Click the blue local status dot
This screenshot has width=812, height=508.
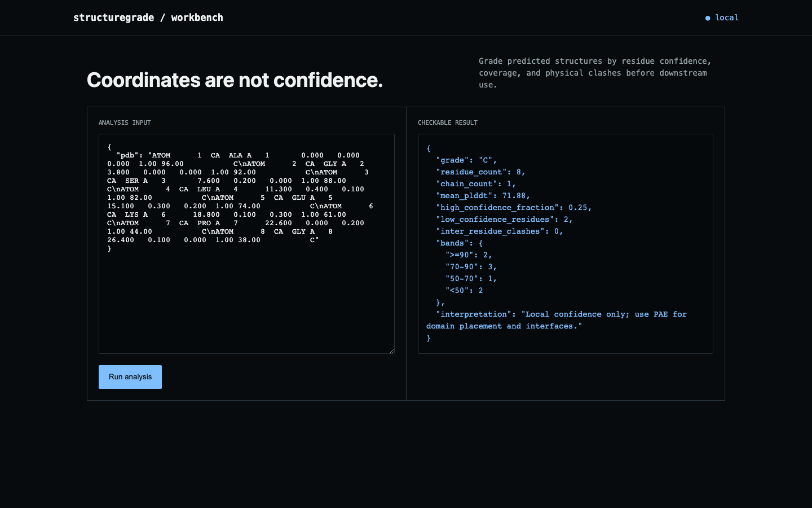(708, 18)
